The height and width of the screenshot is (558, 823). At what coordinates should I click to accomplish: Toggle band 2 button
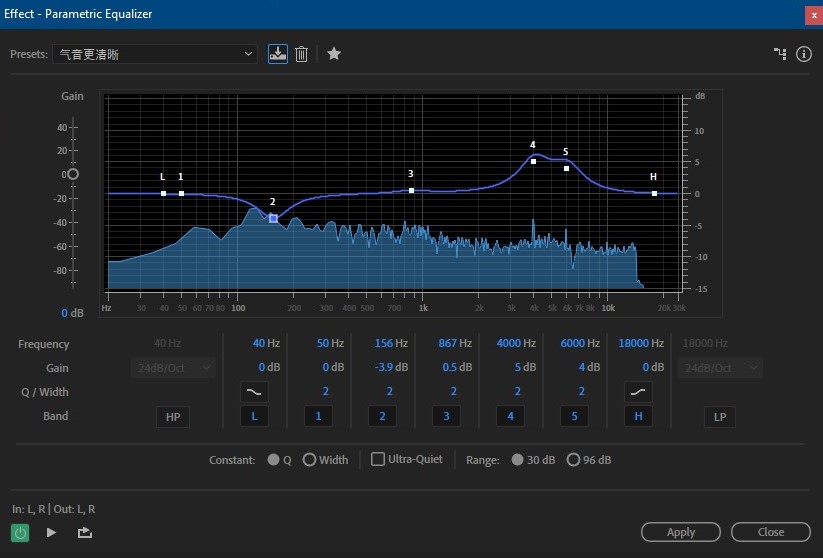pos(382,416)
